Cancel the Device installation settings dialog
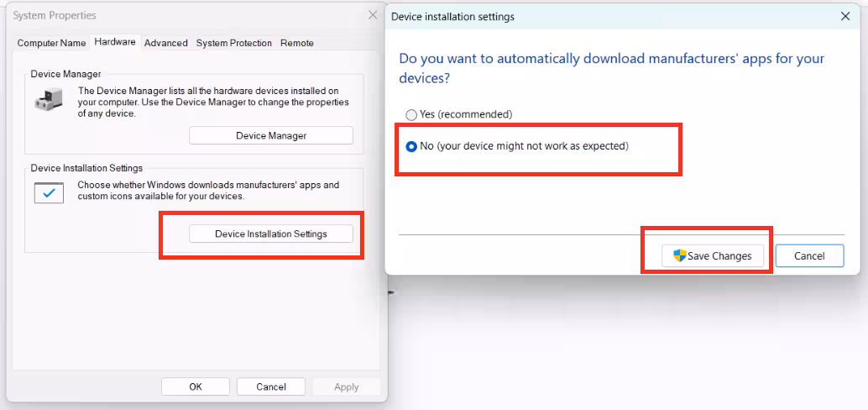The height and width of the screenshot is (410, 868). click(809, 256)
